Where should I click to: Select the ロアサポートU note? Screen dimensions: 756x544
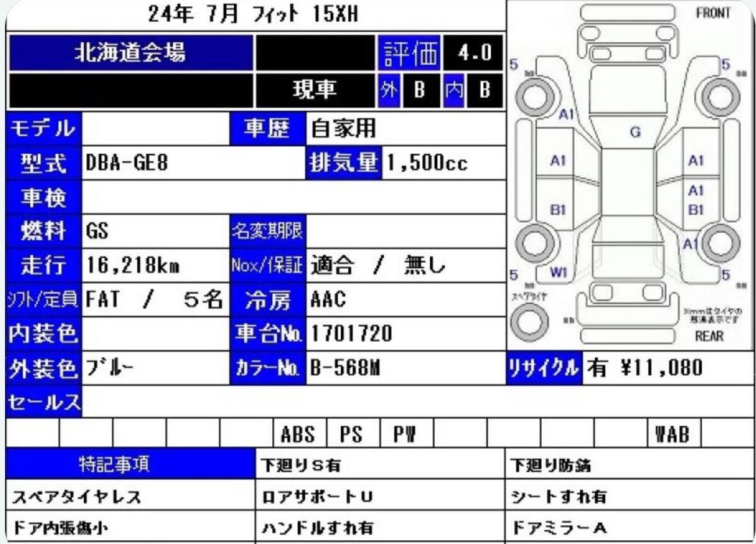317,497
